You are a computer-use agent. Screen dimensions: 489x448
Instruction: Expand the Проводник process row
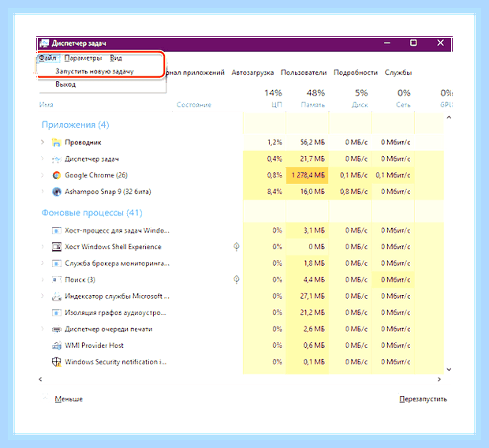[43, 142]
